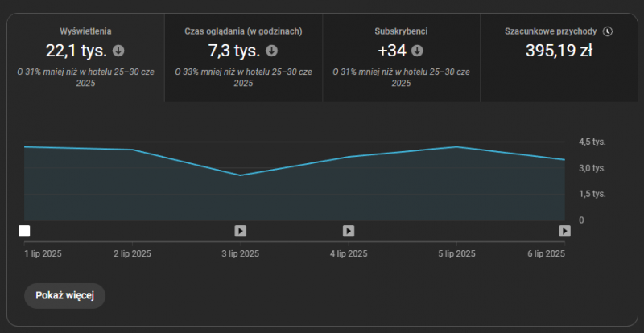Click the comparison note under 22,1 tys.

click(85, 77)
